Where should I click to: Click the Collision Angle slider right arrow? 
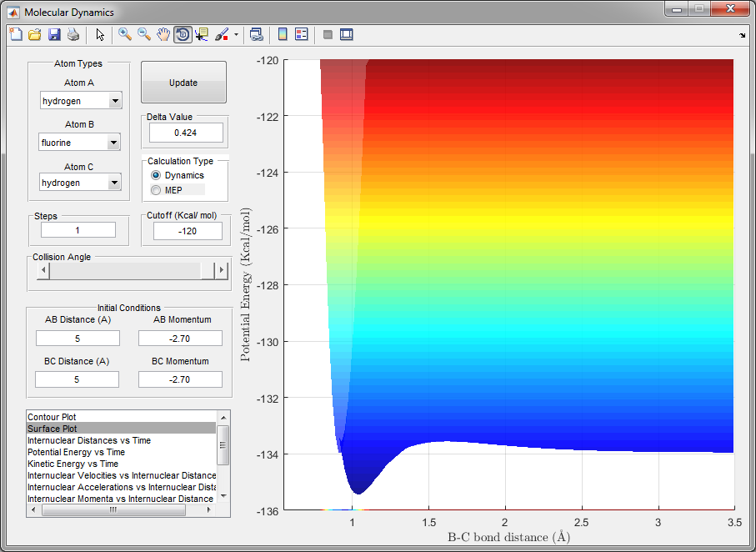(x=221, y=270)
